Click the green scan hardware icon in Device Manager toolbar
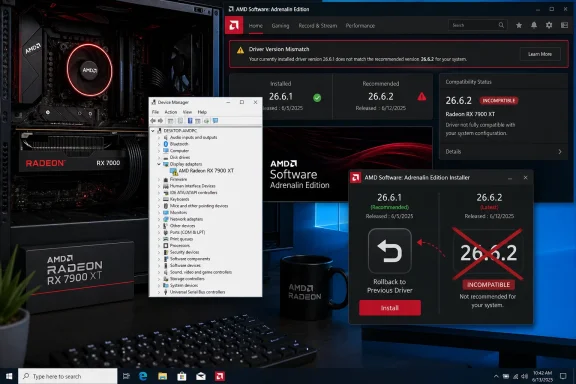Screen dimensions: 576x384 (x=206, y=121)
